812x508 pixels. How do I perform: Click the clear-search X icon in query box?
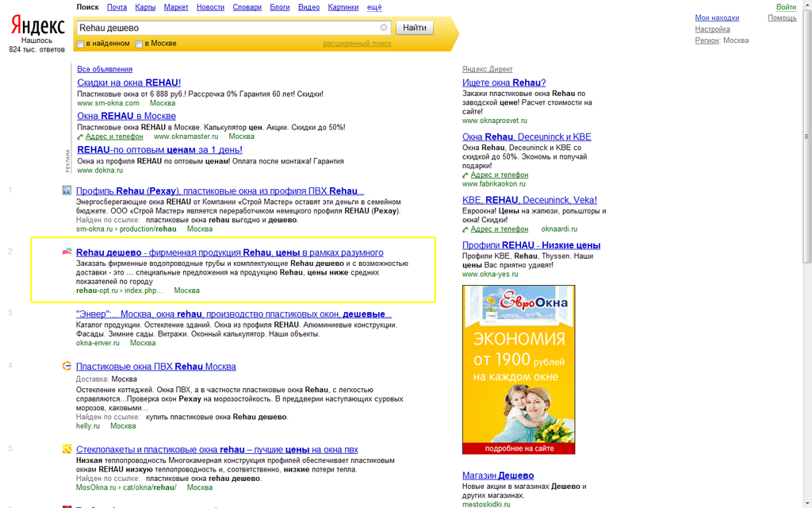click(x=383, y=28)
